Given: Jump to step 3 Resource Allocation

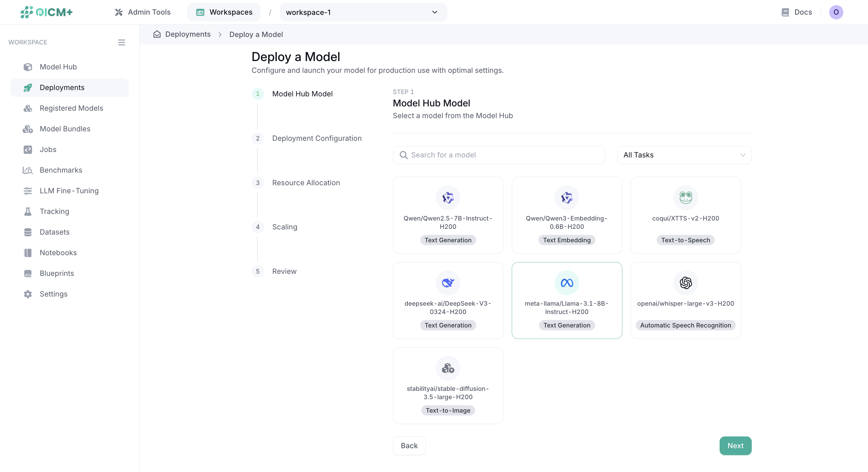Looking at the screenshot, I should (x=306, y=183).
